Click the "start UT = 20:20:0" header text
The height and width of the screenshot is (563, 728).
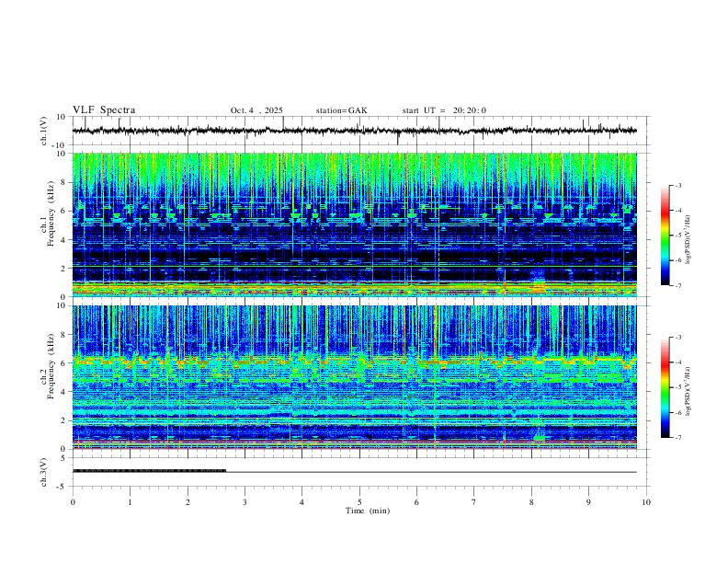(x=444, y=110)
